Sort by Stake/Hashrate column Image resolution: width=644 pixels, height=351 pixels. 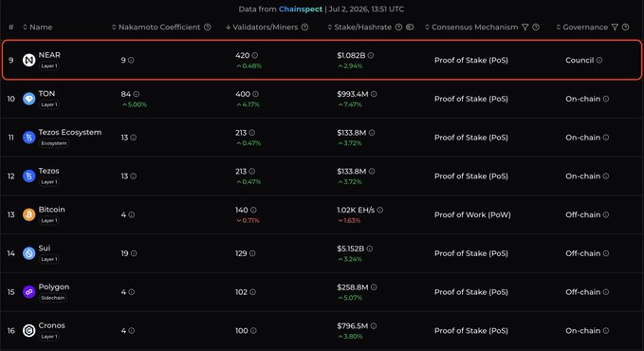point(359,28)
